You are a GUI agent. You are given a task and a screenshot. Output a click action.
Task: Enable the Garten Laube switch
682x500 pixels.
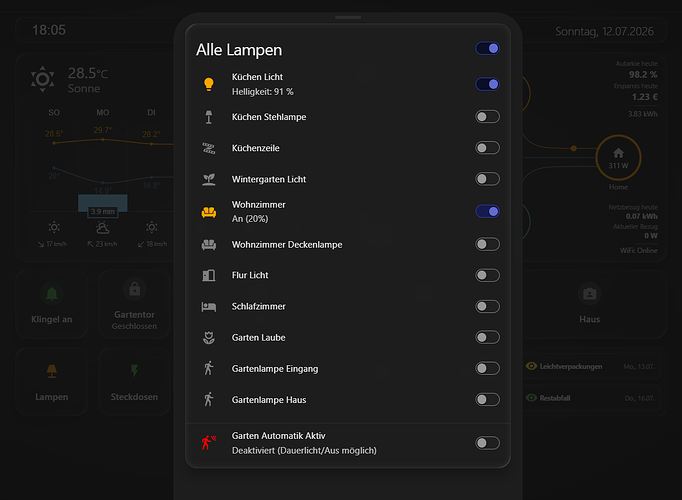[487, 337]
